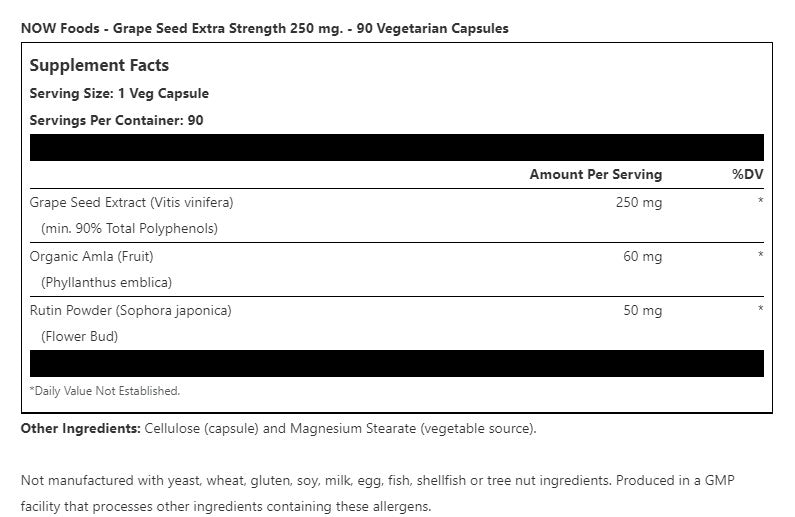Click the (Flower Bud) text
Image resolution: width=795 pixels, height=517 pixels.
point(79,336)
